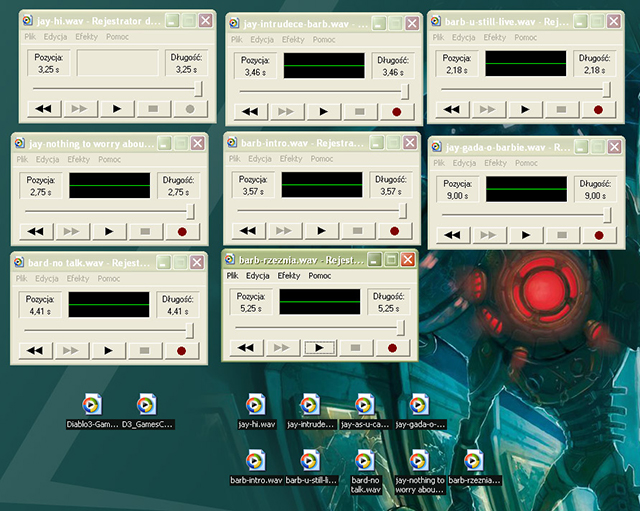Screen dimensions: 640x511
Task: Rewind barb-u-still-live.wav to the beginning
Action: coord(452,109)
